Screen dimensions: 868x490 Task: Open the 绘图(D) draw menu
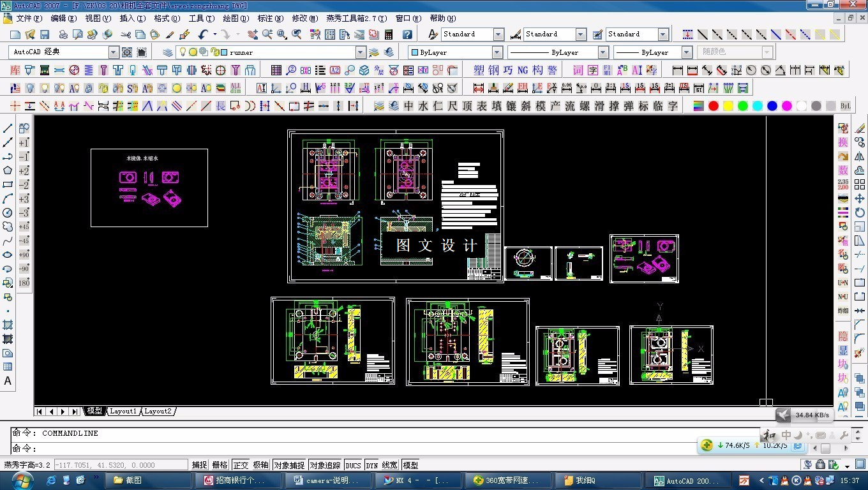235,19
